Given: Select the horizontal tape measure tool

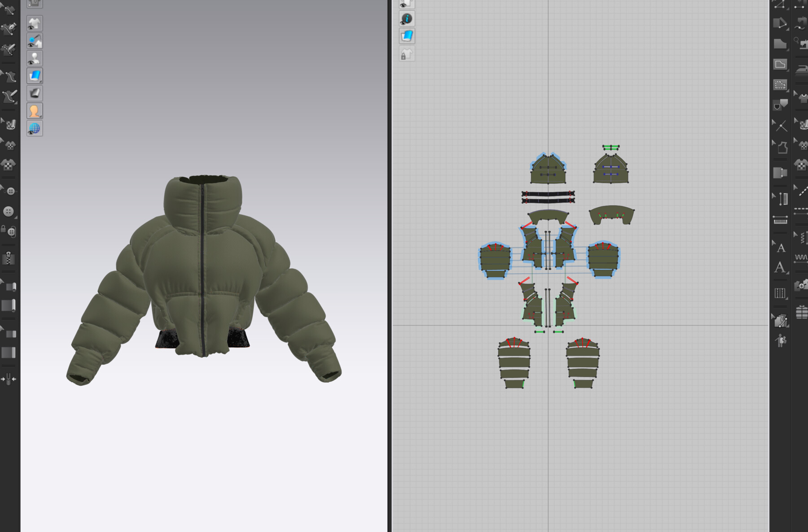Looking at the screenshot, I should pyautogui.click(x=780, y=220).
